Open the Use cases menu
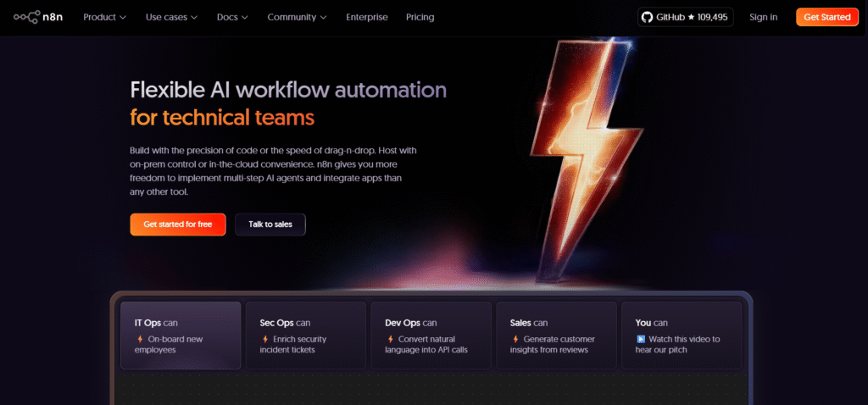This screenshot has height=405, width=868. 171,17
